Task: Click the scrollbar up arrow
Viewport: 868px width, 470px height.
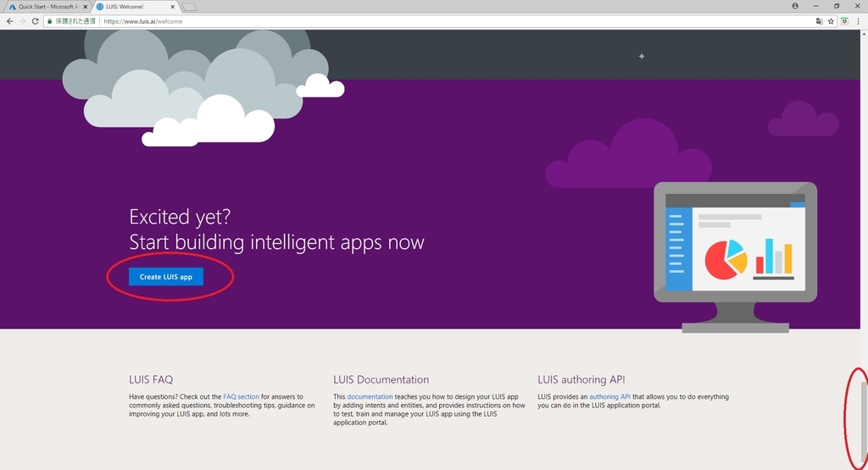Action: click(864, 33)
